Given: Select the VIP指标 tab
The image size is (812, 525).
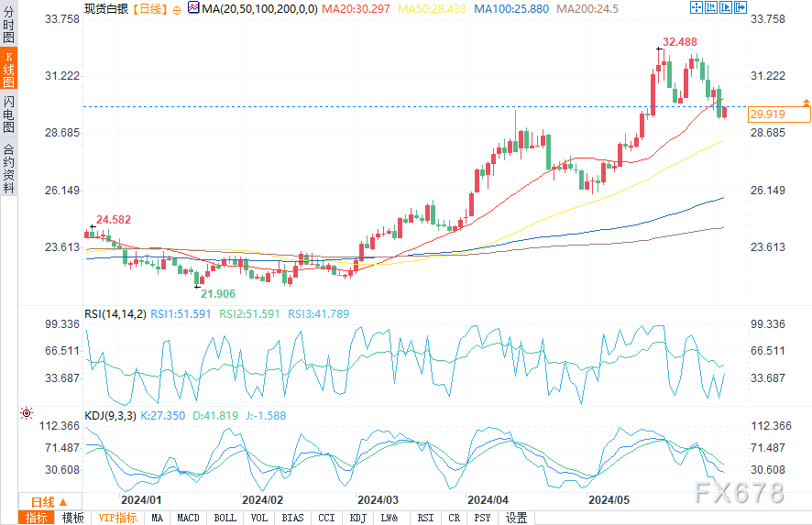Looking at the screenshot, I should point(116,518).
